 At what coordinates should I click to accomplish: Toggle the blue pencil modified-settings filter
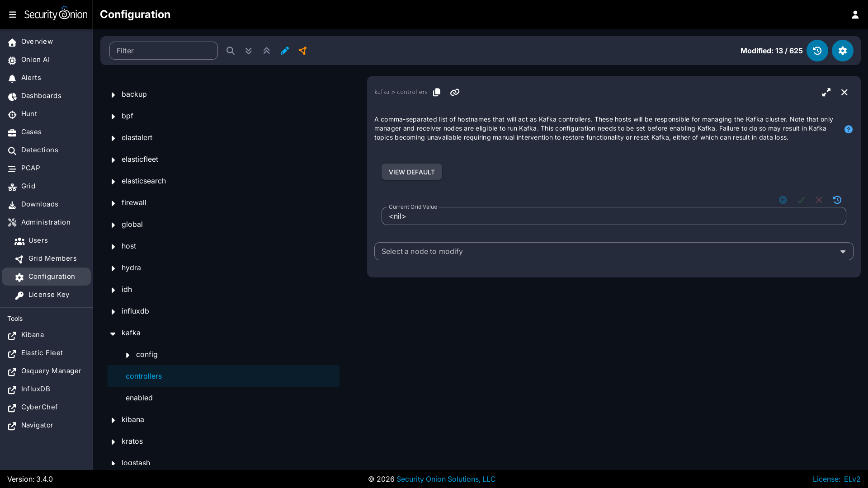(x=285, y=51)
